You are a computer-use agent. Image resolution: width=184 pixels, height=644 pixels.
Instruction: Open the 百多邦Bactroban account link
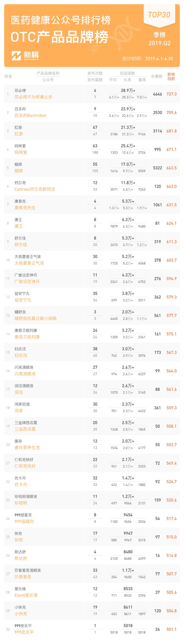point(30,116)
